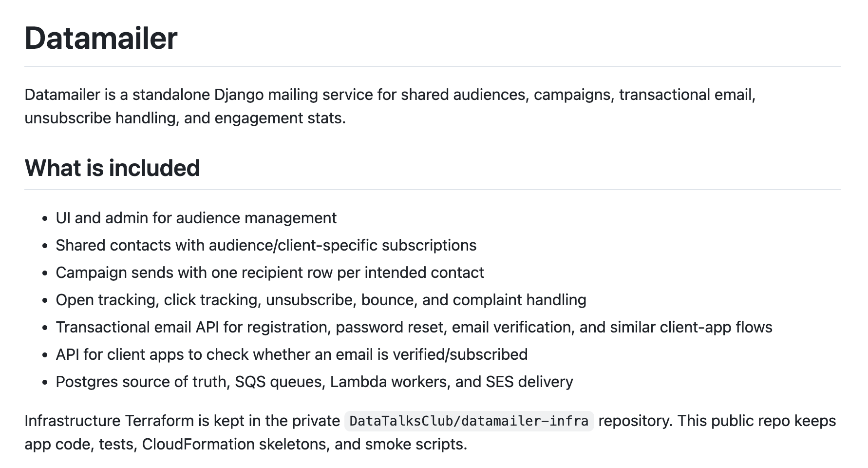Click the Open tracking bullet item
This screenshot has height=468, width=868.
point(321,300)
